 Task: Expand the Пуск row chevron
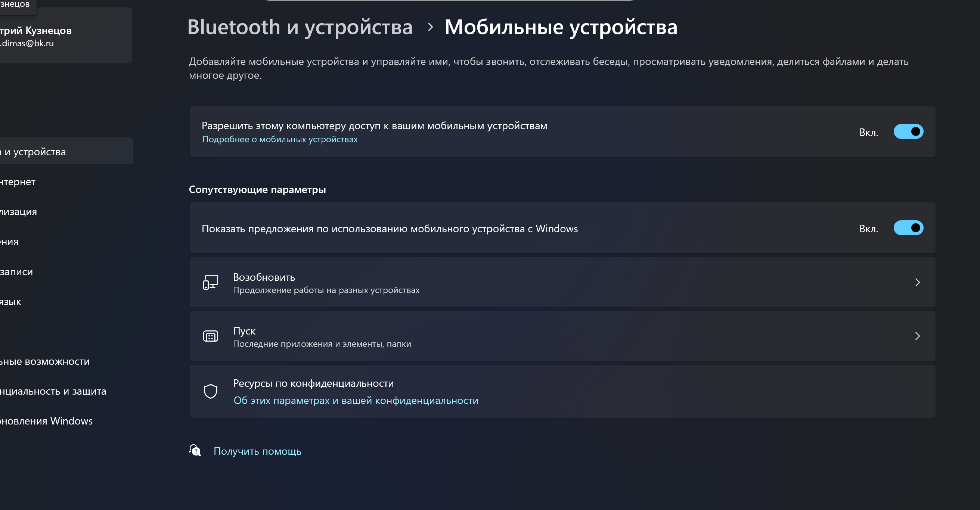[x=917, y=336]
